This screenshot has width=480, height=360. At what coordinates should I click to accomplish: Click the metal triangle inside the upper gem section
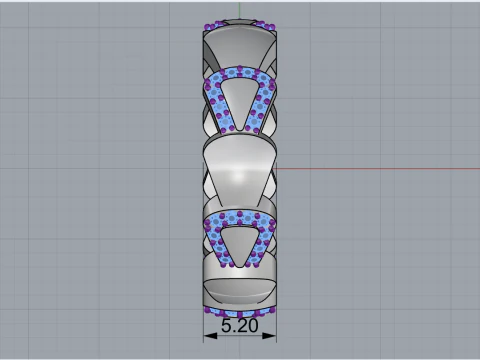[x=239, y=103]
